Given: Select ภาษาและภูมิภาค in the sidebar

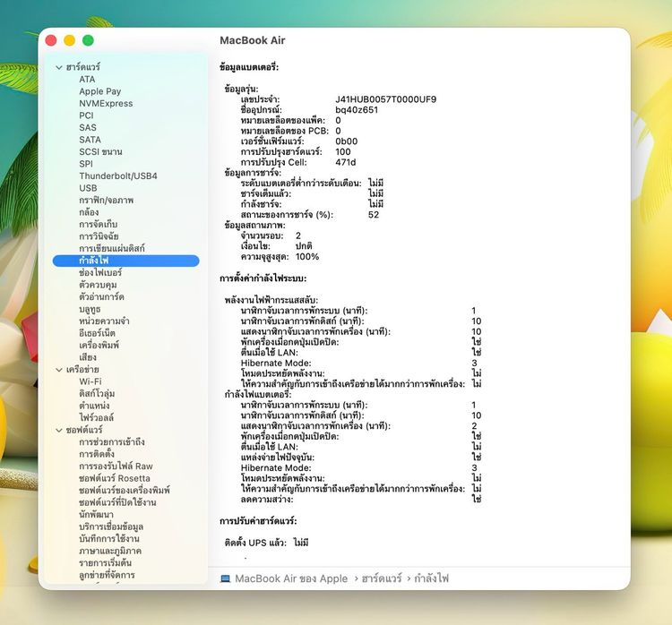Looking at the screenshot, I should pyautogui.click(x=110, y=551).
